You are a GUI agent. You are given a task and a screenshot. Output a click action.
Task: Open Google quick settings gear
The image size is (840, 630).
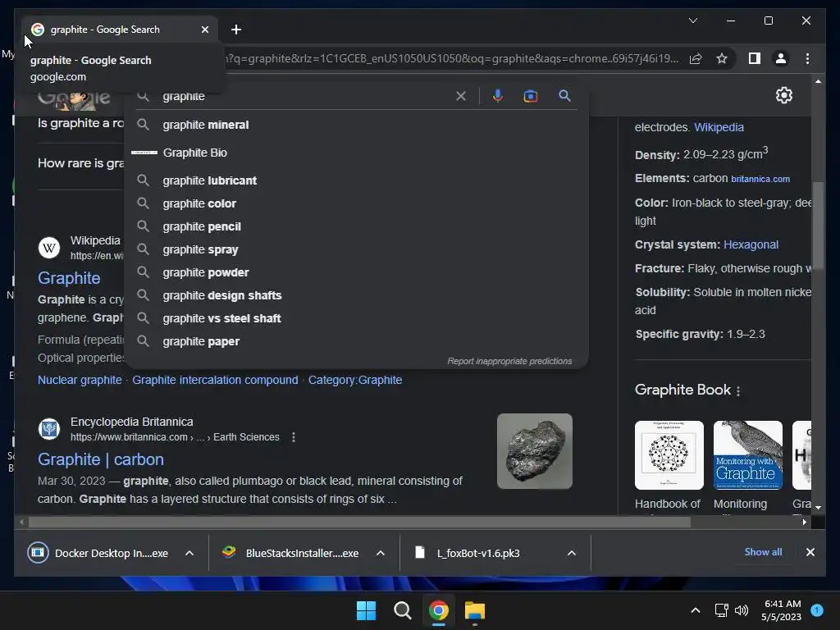pyautogui.click(x=783, y=95)
